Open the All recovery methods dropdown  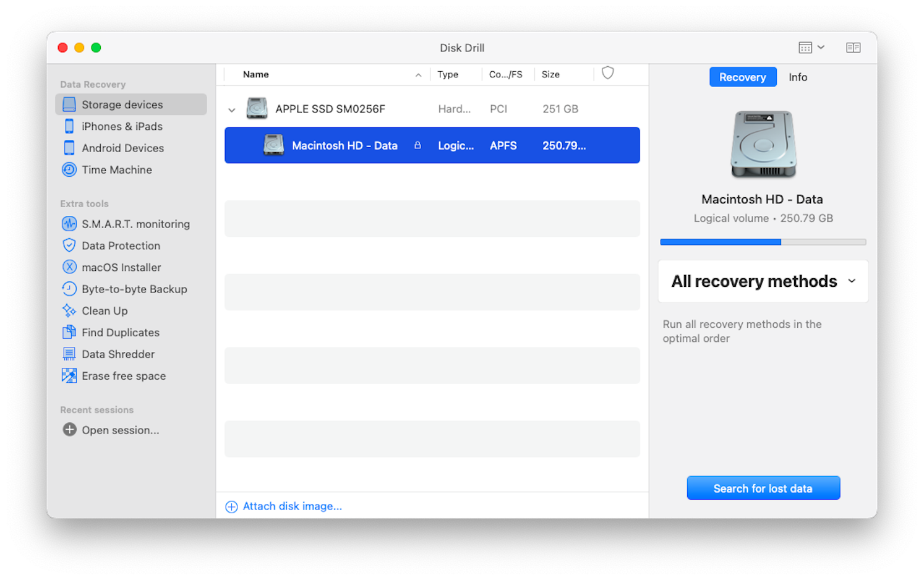click(x=763, y=281)
